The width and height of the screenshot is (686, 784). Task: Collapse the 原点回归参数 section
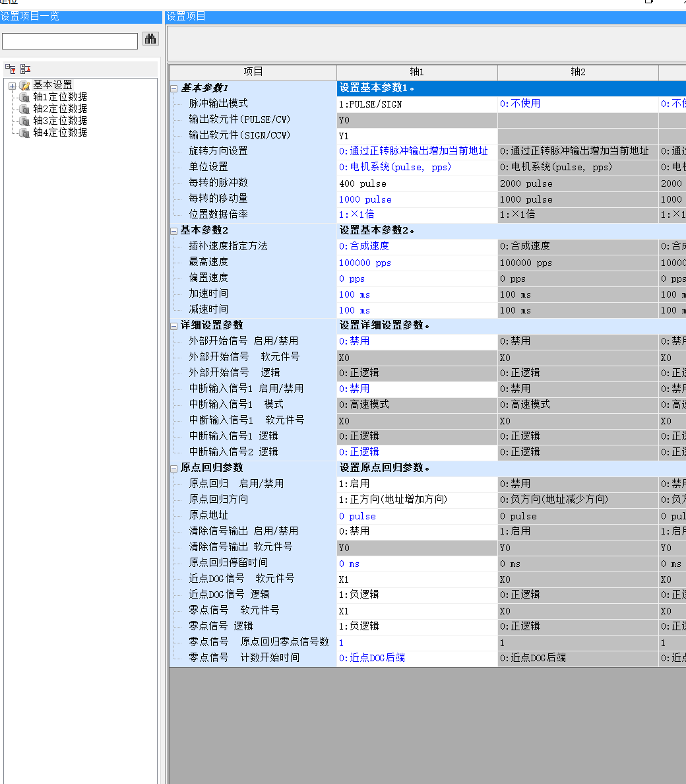[174, 469]
